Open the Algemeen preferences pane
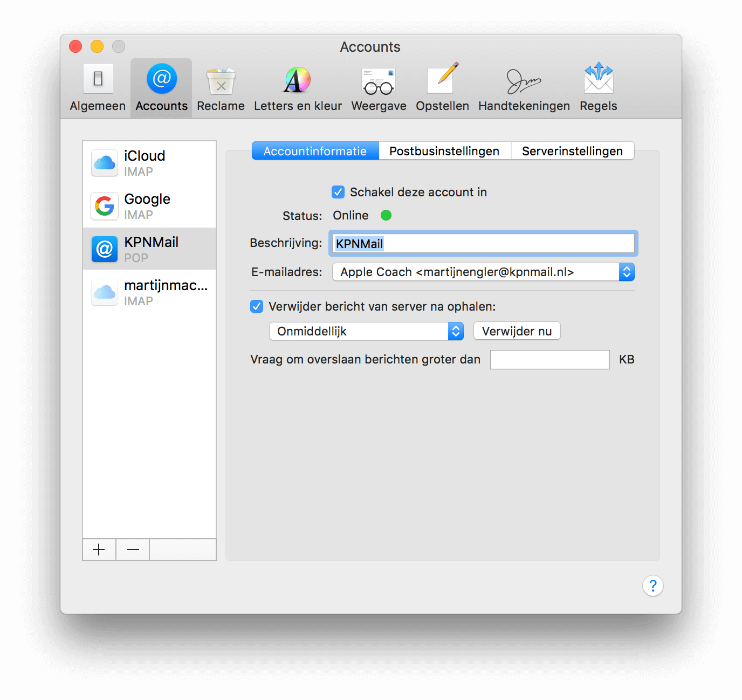742x700 pixels. 98,88
